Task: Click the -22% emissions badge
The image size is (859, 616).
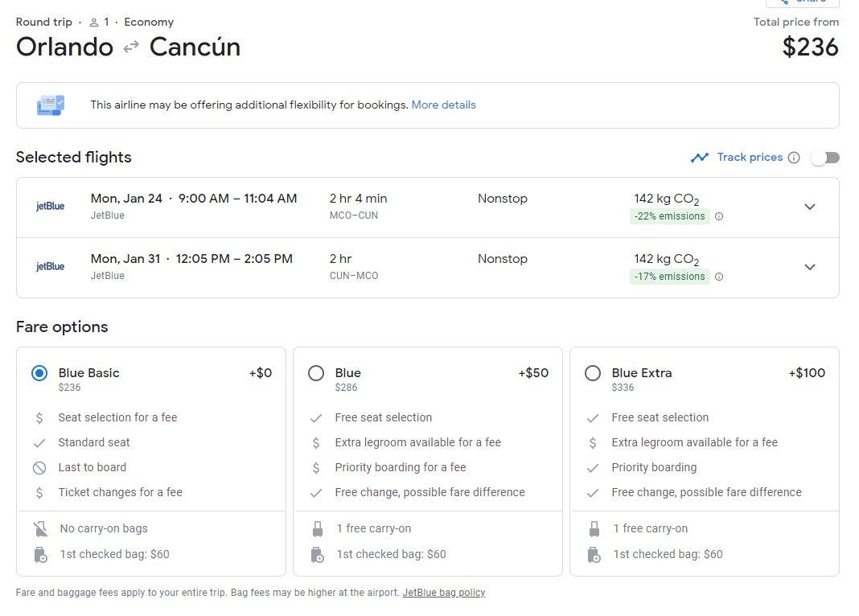Action: [x=669, y=216]
